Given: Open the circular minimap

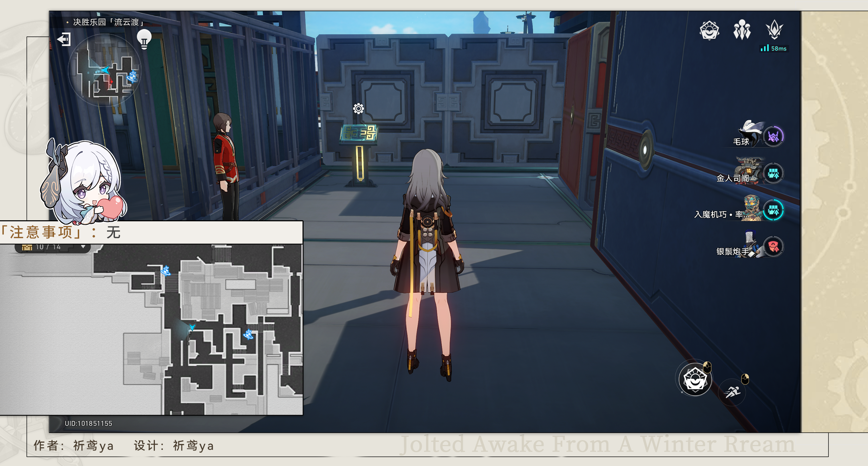Looking at the screenshot, I should 104,70.
